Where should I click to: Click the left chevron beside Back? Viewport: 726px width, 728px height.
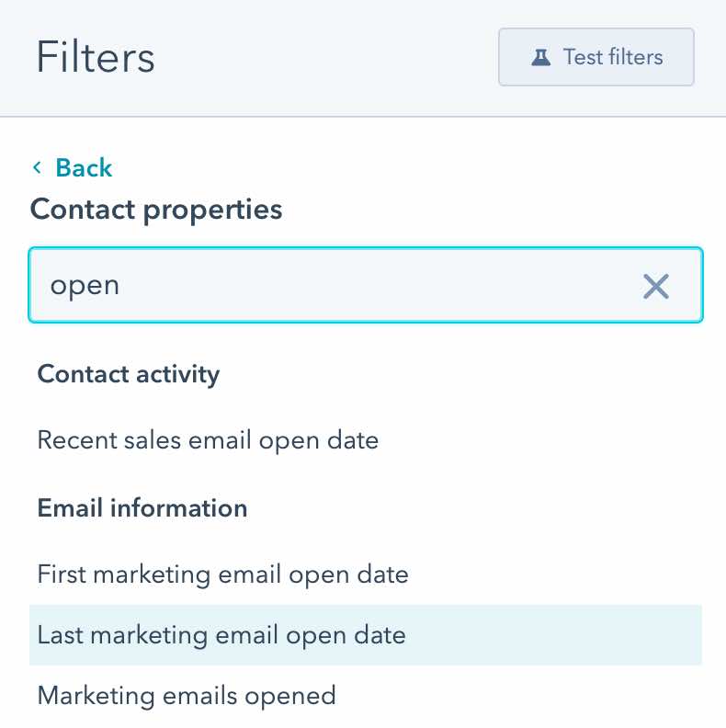click(38, 167)
